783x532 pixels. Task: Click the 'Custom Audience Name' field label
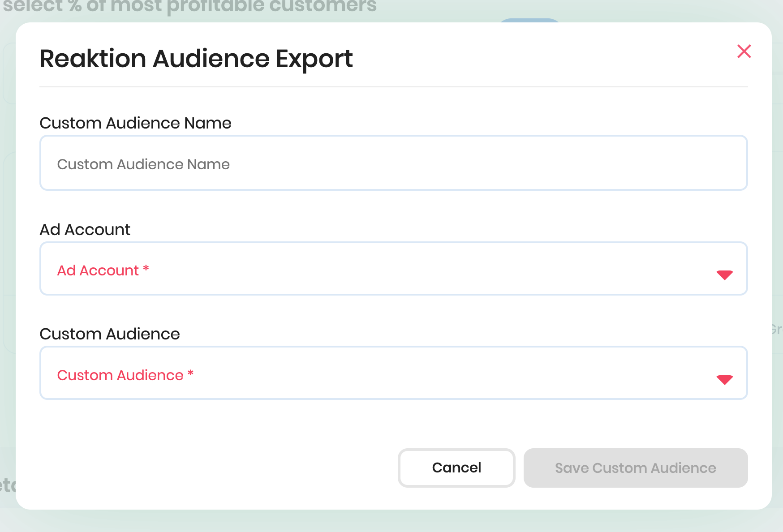click(x=135, y=123)
